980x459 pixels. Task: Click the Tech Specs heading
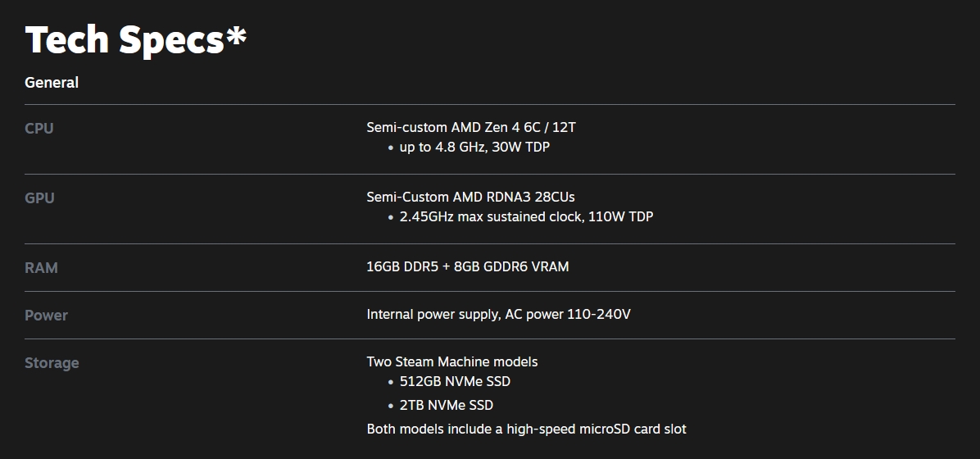point(135,39)
